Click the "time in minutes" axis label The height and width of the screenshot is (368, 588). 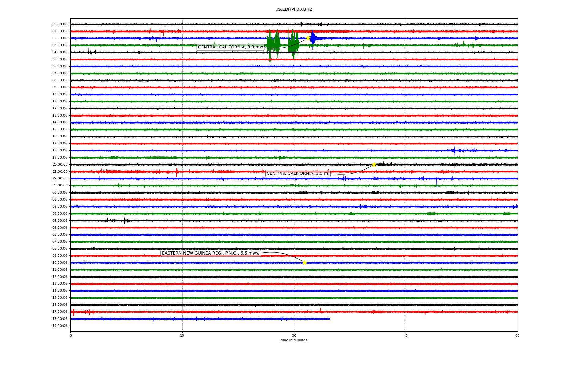(294, 340)
